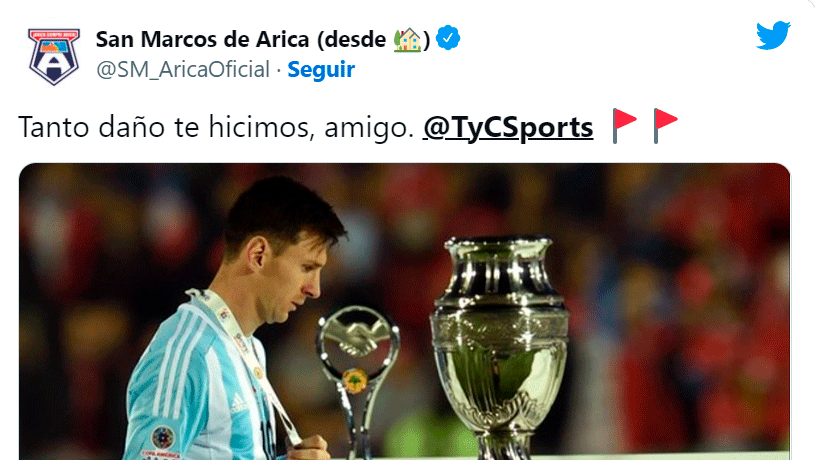Click the word 'amigo.' in tweet
This screenshot has width=820, height=460.
(369, 128)
